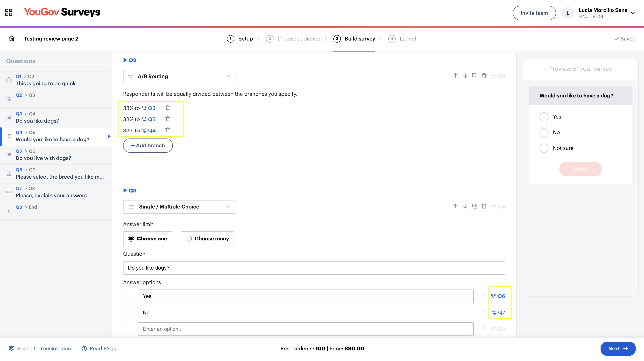Open the A/B Routing type dropdown
644x361 pixels.
point(179,76)
